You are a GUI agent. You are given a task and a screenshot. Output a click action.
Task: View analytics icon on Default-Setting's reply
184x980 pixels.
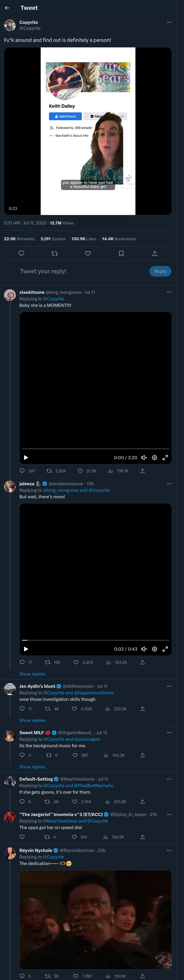click(107, 802)
